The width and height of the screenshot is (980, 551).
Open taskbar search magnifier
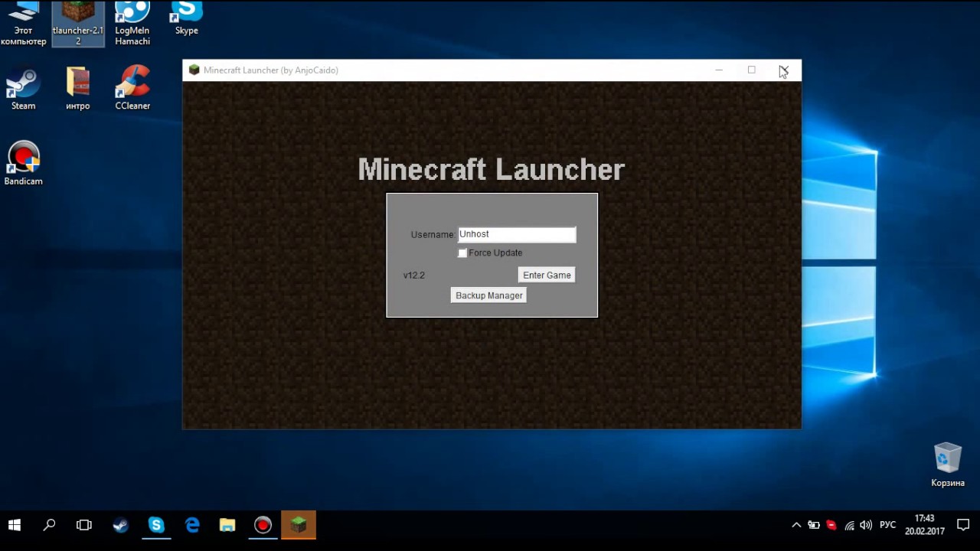click(x=49, y=525)
